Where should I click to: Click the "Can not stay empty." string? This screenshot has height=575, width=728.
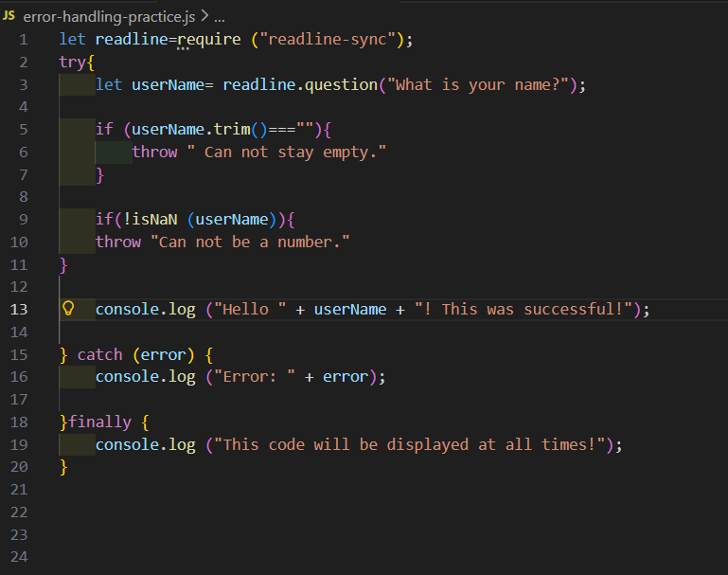click(x=295, y=152)
